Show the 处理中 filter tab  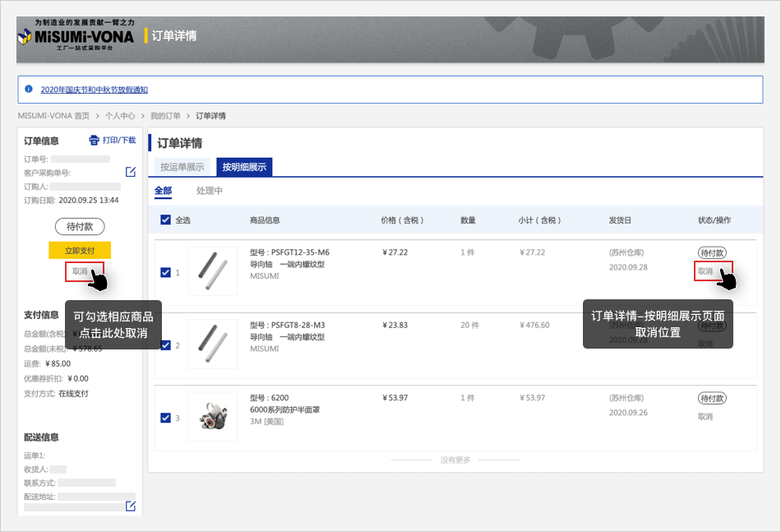click(x=210, y=191)
